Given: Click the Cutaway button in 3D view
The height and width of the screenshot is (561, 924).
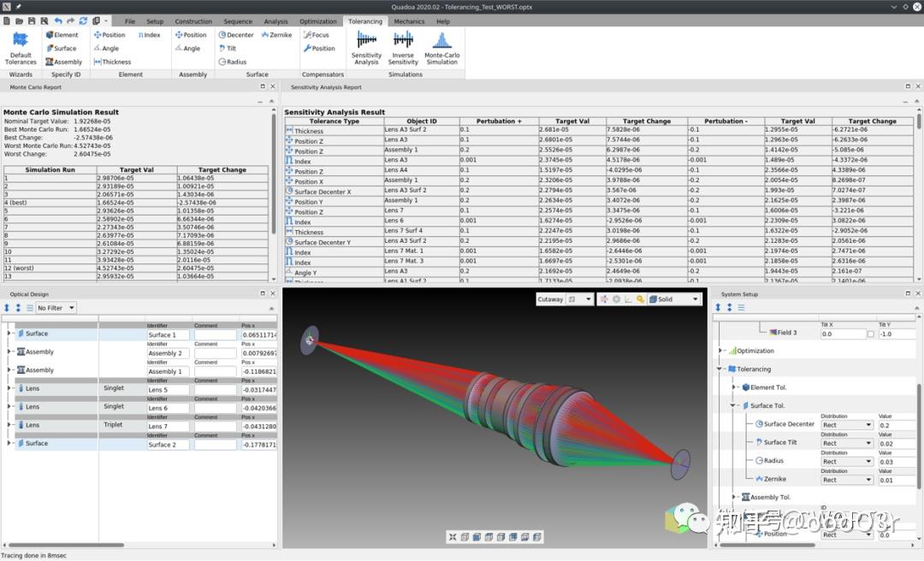Looking at the screenshot, I should tap(550, 299).
